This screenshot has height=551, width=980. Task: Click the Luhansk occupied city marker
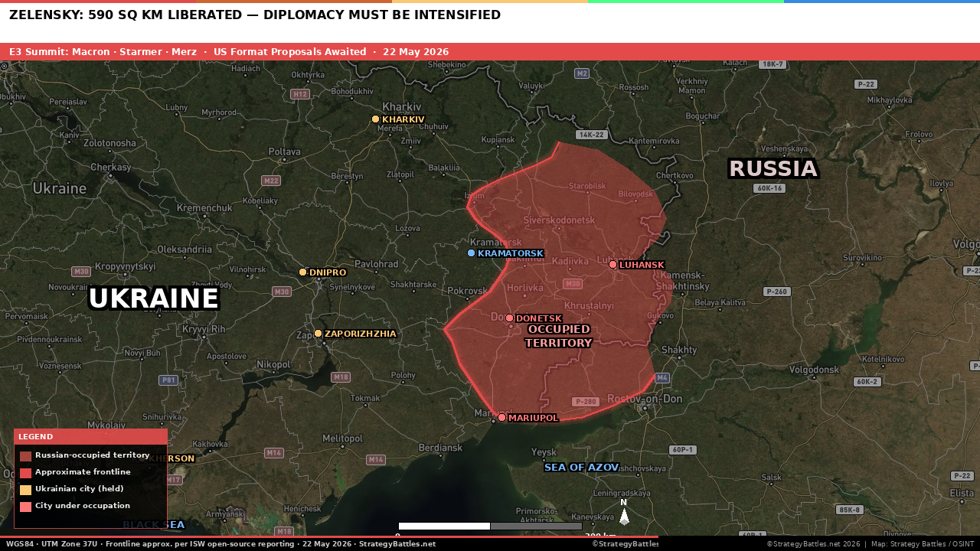[612, 265]
